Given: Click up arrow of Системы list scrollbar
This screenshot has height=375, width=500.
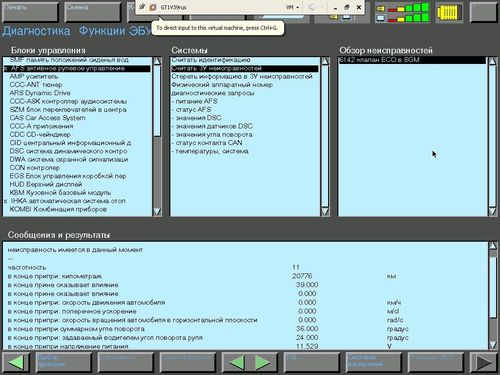Looking at the screenshot, I should tap(325, 61).
